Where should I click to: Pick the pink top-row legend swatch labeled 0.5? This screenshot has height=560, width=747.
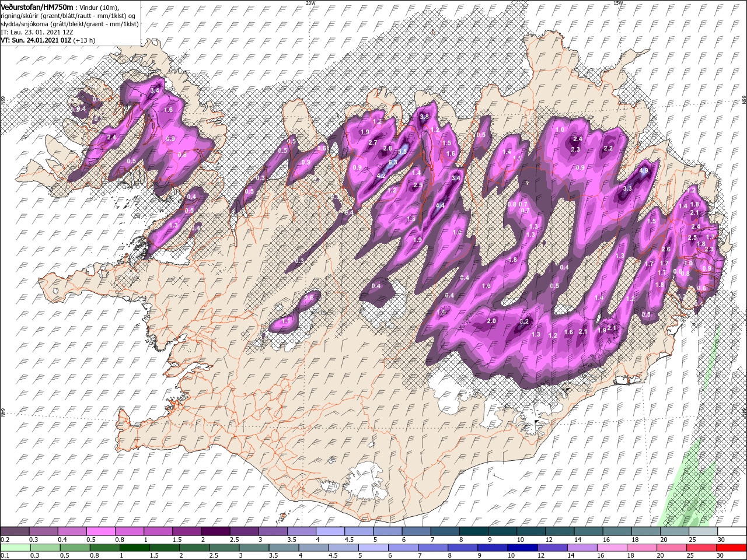100,531
